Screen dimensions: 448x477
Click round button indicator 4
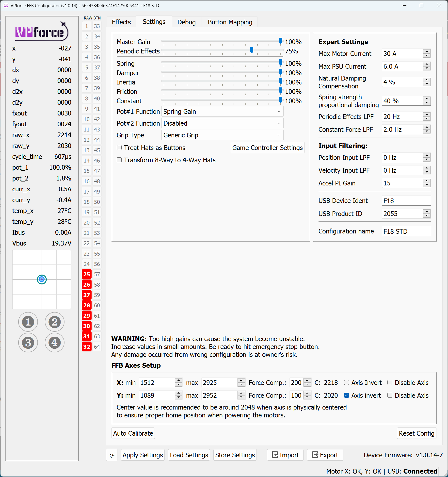pyautogui.click(x=55, y=343)
